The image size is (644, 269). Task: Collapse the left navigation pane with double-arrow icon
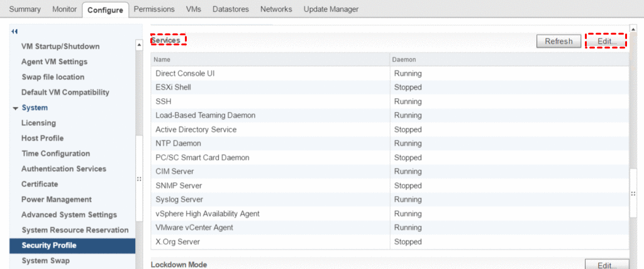point(14,31)
